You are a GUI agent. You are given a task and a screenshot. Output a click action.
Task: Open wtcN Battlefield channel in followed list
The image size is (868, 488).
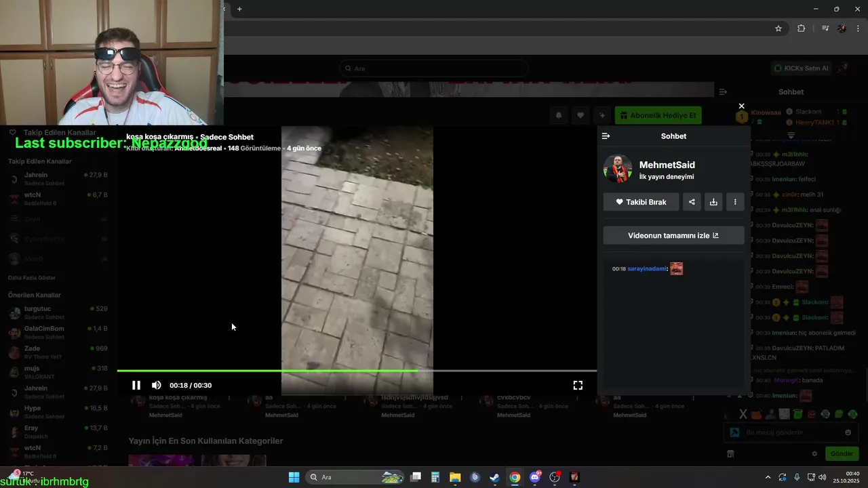58,199
